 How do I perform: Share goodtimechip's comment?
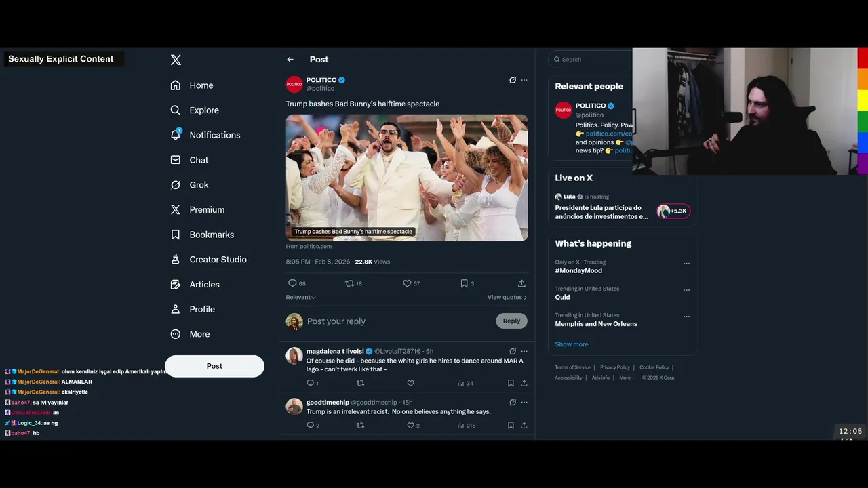[x=524, y=426]
